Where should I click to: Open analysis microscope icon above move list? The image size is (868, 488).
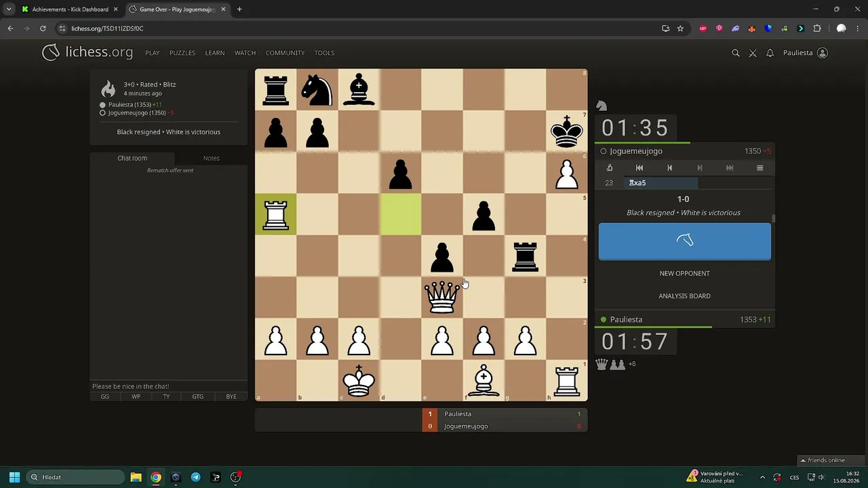(x=610, y=168)
